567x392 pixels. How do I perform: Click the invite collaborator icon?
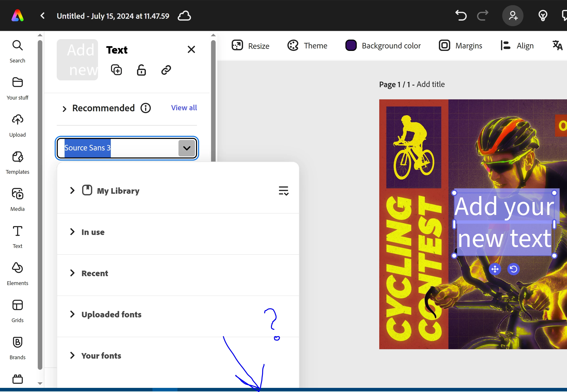pyautogui.click(x=513, y=16)
